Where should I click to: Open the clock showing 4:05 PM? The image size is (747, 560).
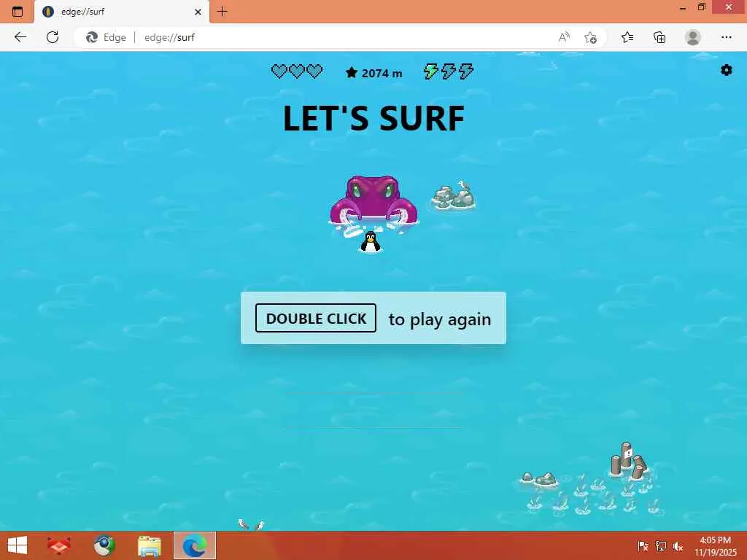(x=716, y=545)
